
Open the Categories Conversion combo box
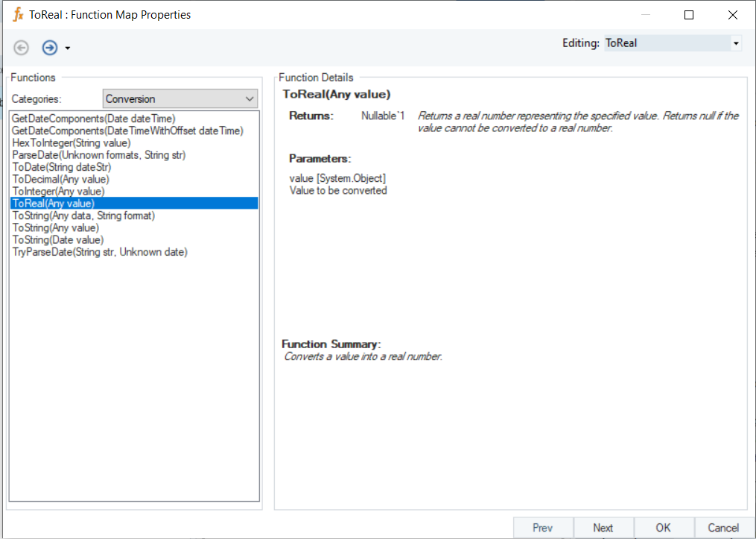coord(180,98)
